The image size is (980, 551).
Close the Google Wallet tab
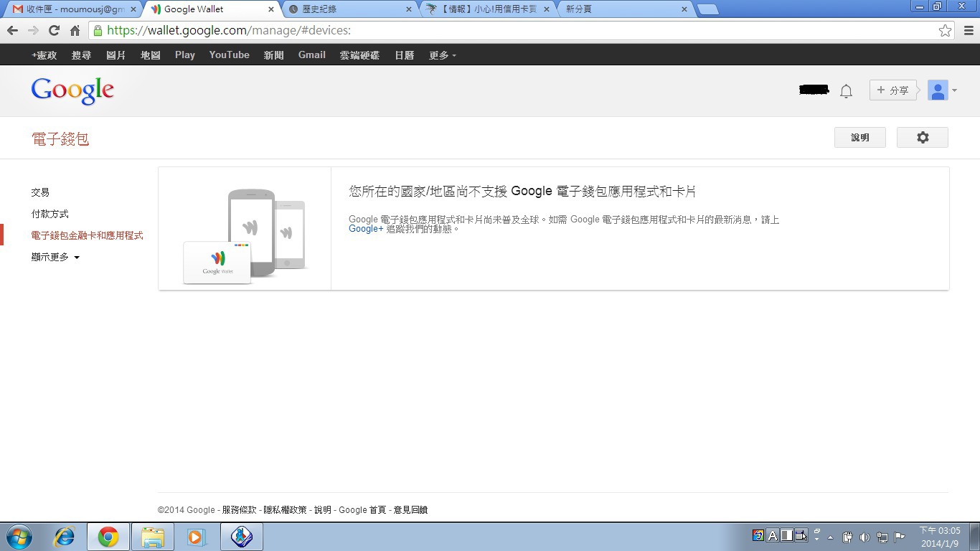(271, 9)
